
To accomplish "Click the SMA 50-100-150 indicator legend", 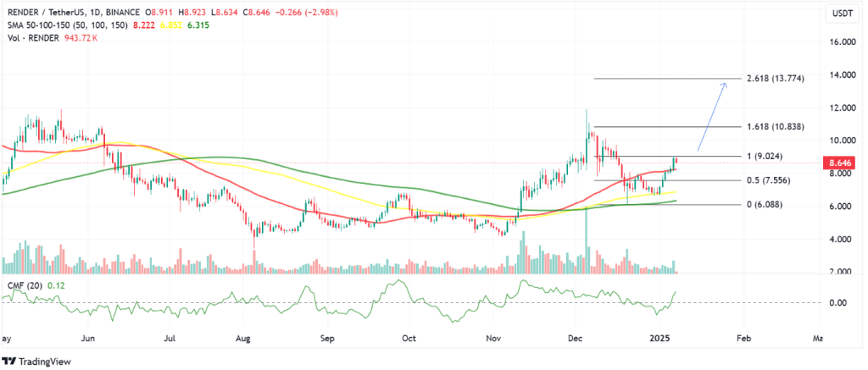I will pos(67,25).
